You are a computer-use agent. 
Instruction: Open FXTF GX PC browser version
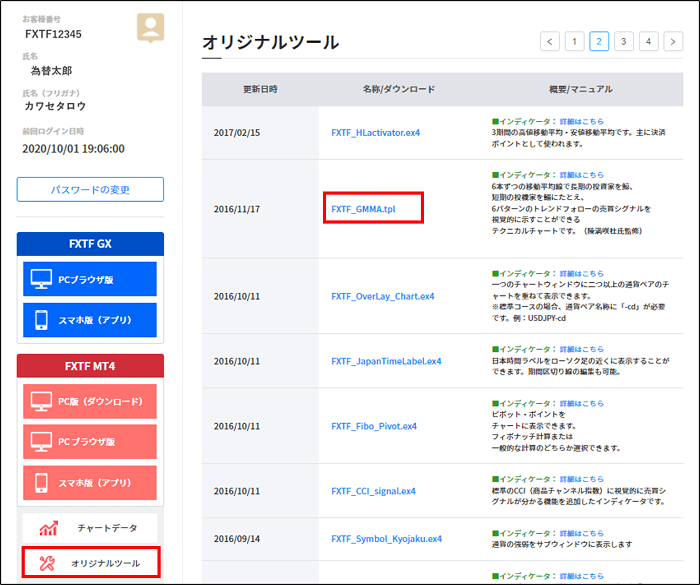tap(90, 279)
